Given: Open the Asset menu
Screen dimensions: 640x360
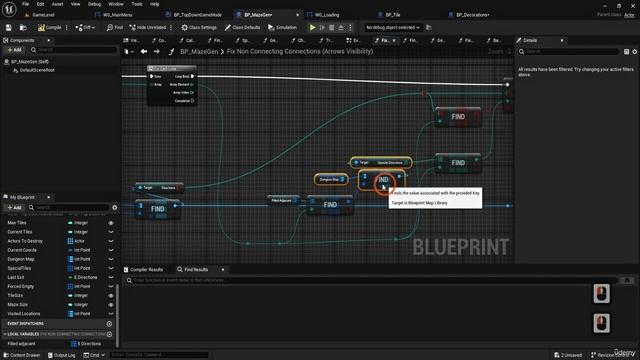Looking at the screenshot, I should coord(58,4).
